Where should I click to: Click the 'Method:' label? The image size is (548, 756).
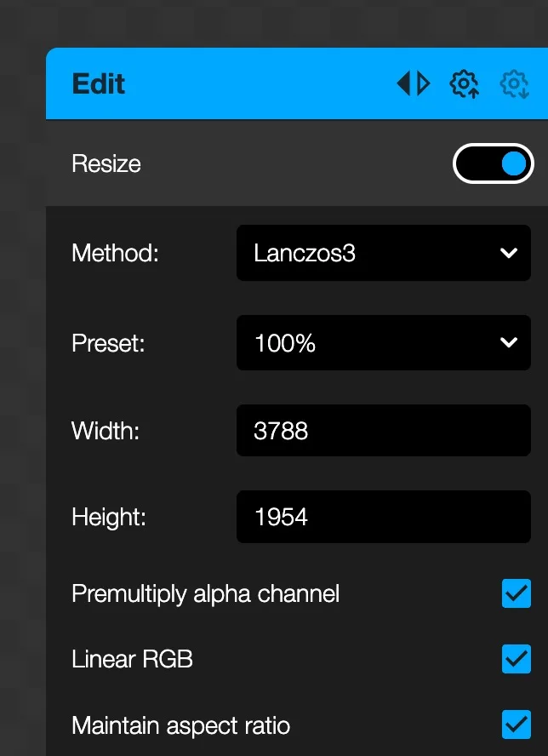pyautogui.click(x=115, y=253)
